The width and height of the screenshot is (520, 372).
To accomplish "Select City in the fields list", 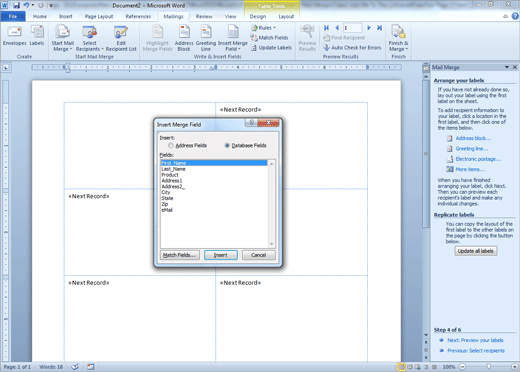I will coord(214,192).
